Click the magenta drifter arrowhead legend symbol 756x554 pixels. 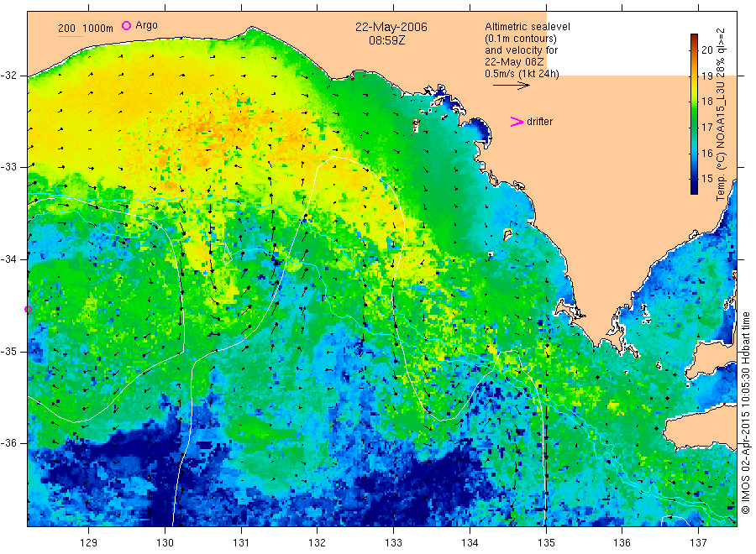[517, 122]
